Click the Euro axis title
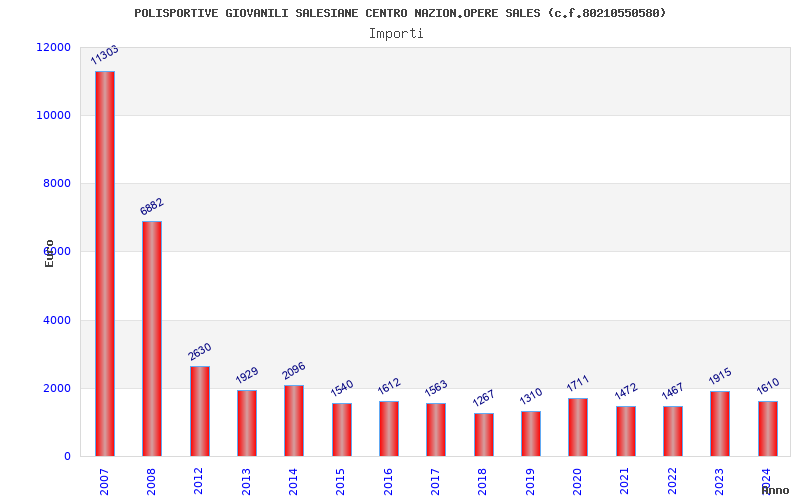 49,253
